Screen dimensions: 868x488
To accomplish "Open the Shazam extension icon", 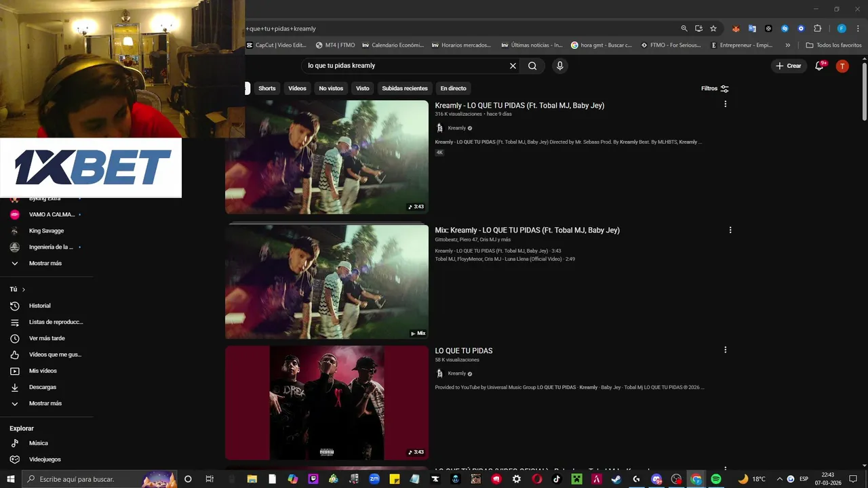I will tap(785, 28).
